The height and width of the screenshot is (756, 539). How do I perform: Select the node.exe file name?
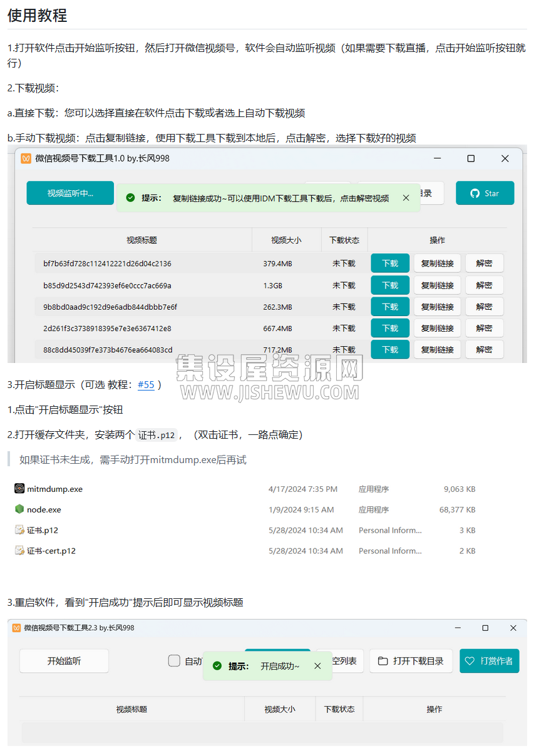point(44,509)
